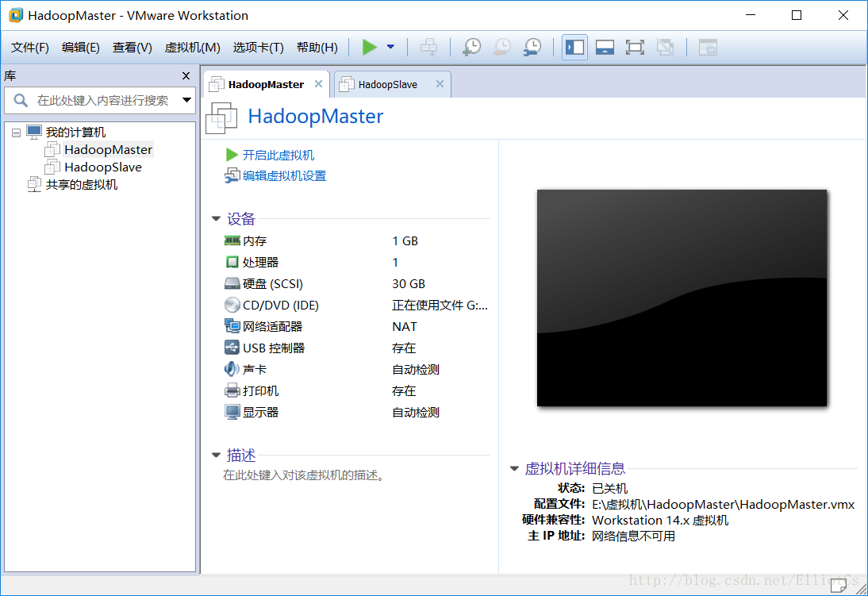Screen dimensions: 868x596
Task: Collapse the 虚拟机详细信息 section
Action: 514,468
